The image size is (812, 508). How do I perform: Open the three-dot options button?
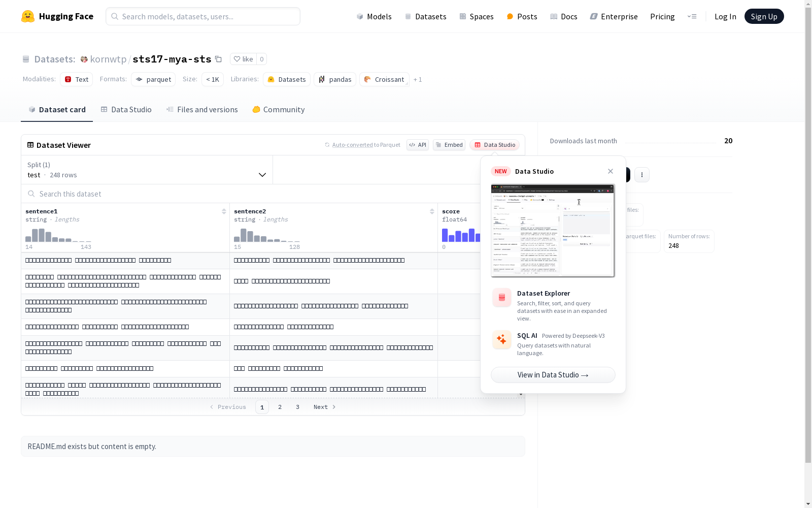[x=641, y=175]
